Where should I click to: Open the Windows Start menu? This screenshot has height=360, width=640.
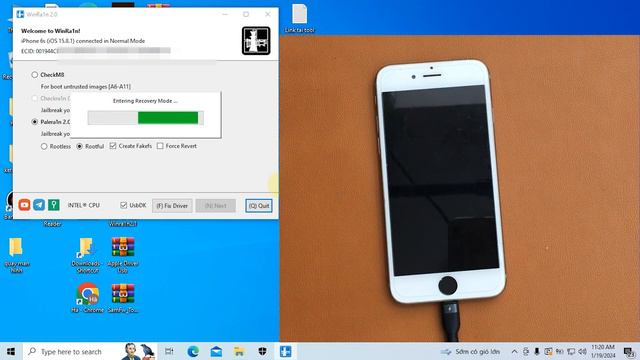pyautogui.click(x=11, y=351)
